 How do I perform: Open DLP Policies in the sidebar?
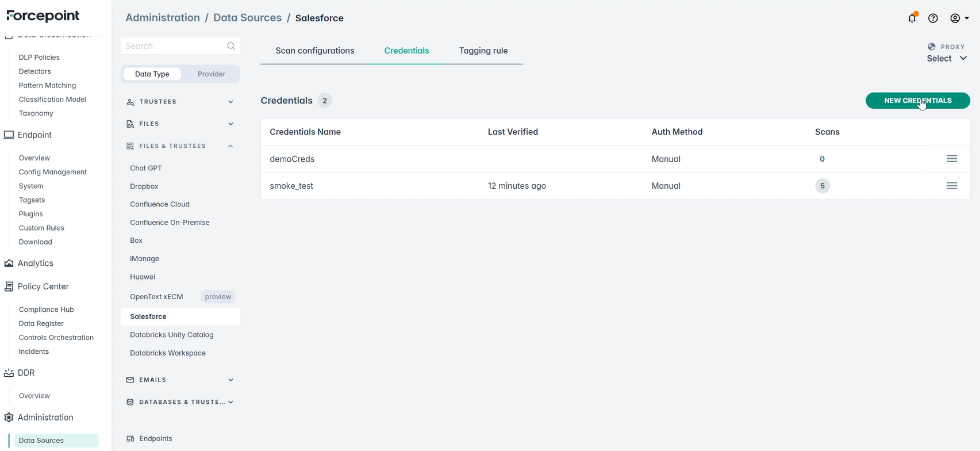click(39, 58)
